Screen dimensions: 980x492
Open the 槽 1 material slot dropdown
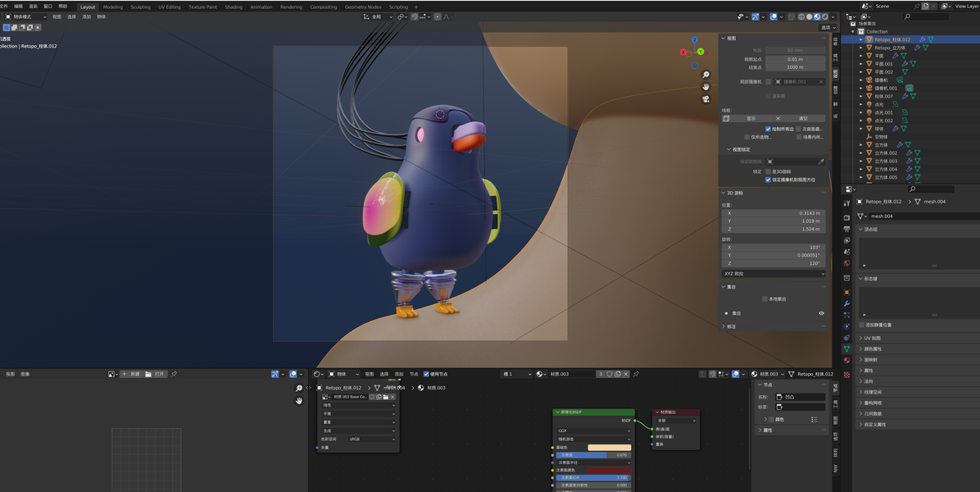point(516,374)
